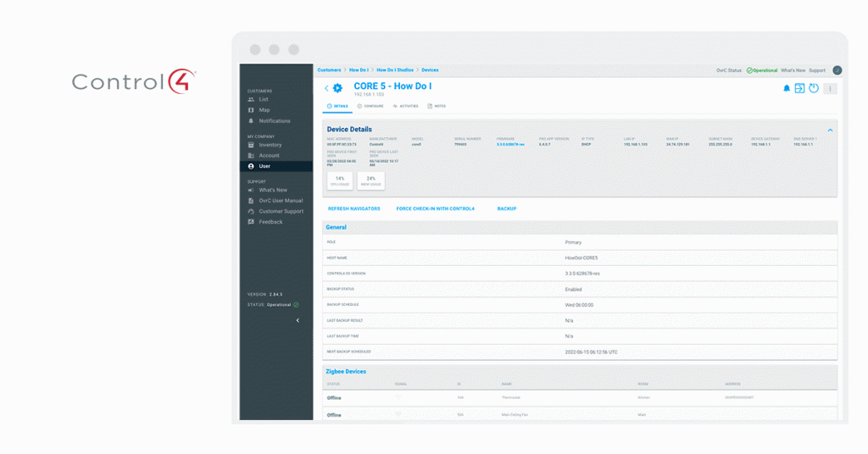Go back using the left arrow by device title
The height and width of the screenshot is (454, 868).
coord(326,88)
